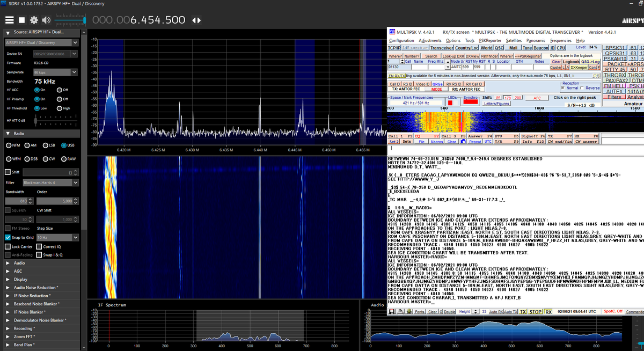Select CW demodulation mode
Image resolution: width=644 pixels, height=351 pixels.
(49, 158)
